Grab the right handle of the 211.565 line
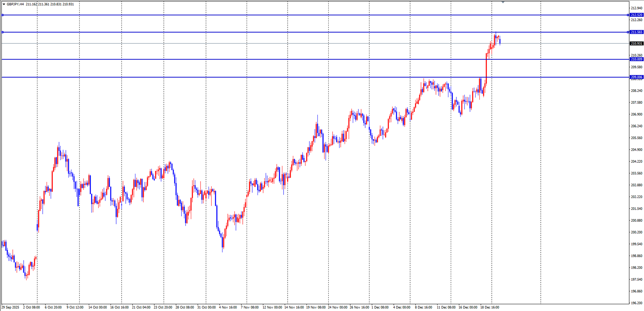The height and width of the screenshot is (311, 644). (x=628, y=32)
